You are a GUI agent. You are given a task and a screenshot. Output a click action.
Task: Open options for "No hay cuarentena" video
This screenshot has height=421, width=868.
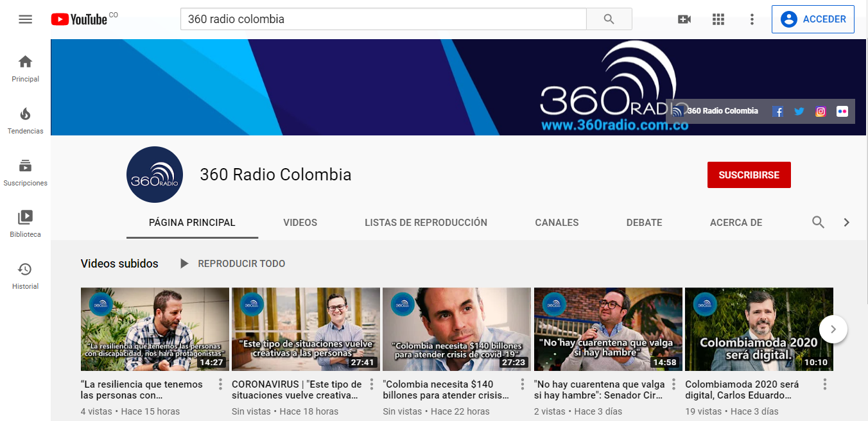[x=673, y=384]
